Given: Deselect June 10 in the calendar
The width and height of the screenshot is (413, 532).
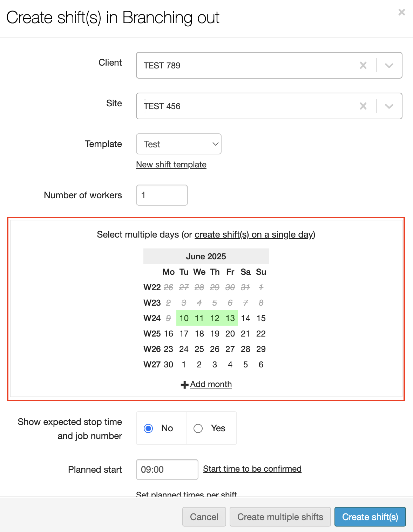Looking at the screenshot, I should 184,318.
